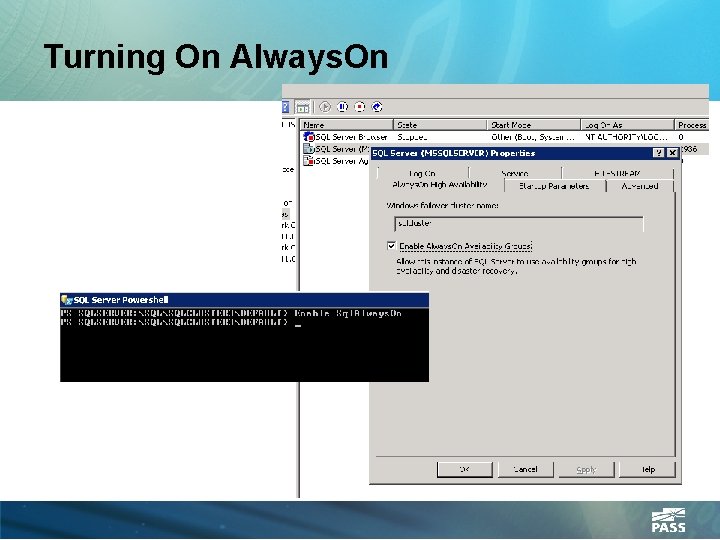
Task: Click the SQL Server Powershell title bar icon
Action: click(67, 300)
